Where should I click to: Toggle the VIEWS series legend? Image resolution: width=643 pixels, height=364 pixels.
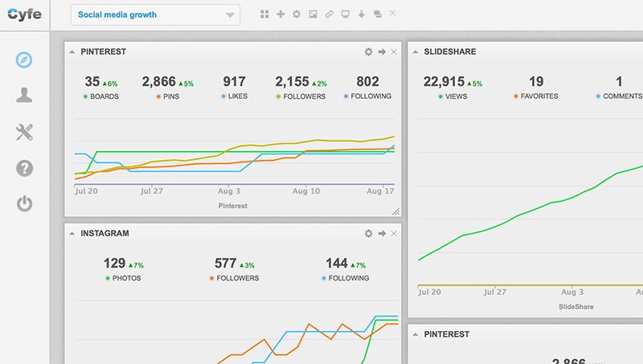(453, 96)
